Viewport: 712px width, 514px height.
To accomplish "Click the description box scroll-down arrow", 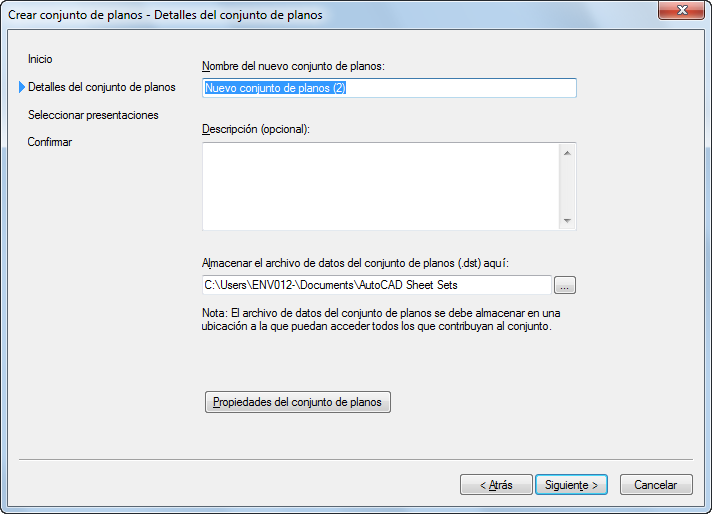I will pyautogui.click(x=567, y=220).
